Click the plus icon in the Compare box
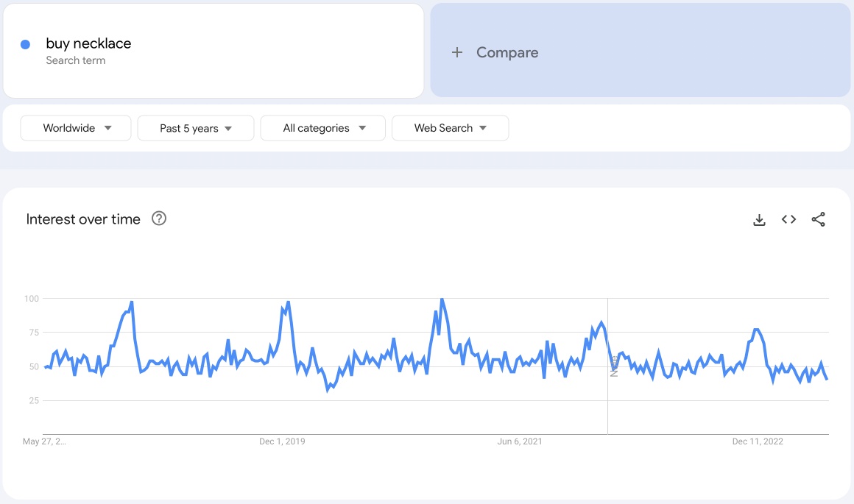 (x=456, y=52)
